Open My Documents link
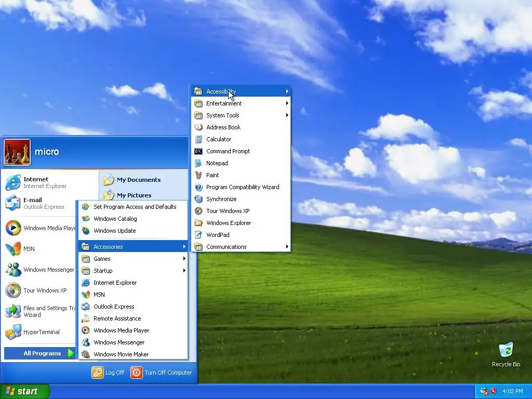This screenshot has height=399, width=532. point(132,180)
